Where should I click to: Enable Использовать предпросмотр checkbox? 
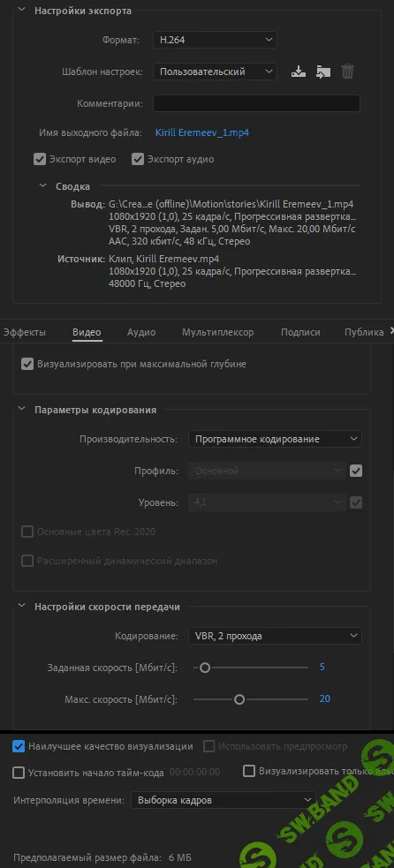[208, 746]
